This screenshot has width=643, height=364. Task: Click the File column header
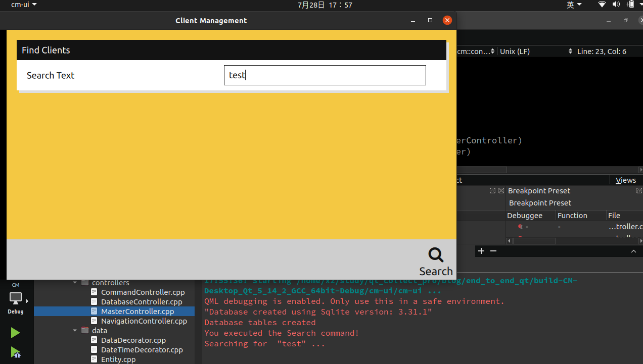click(624, 216)
